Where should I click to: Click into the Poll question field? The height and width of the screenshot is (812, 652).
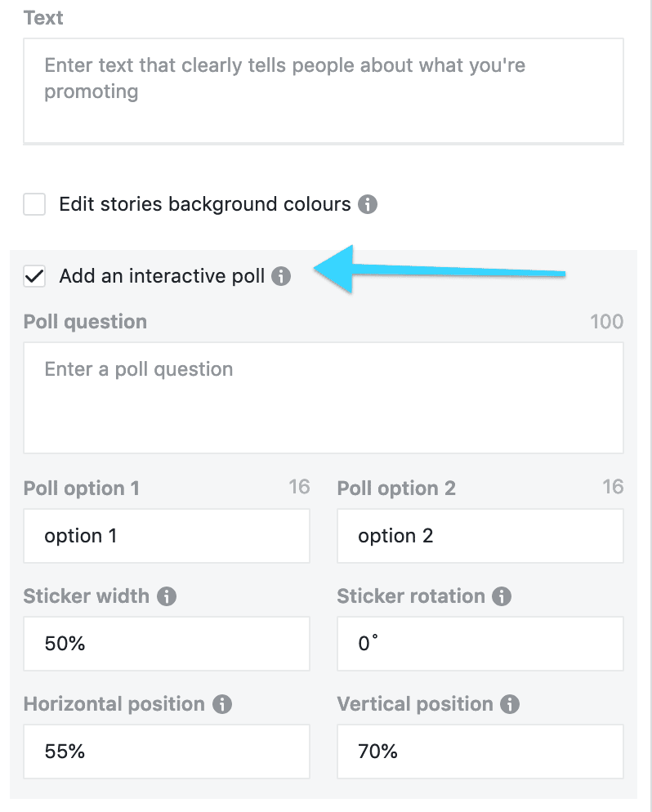coord(324,397)
